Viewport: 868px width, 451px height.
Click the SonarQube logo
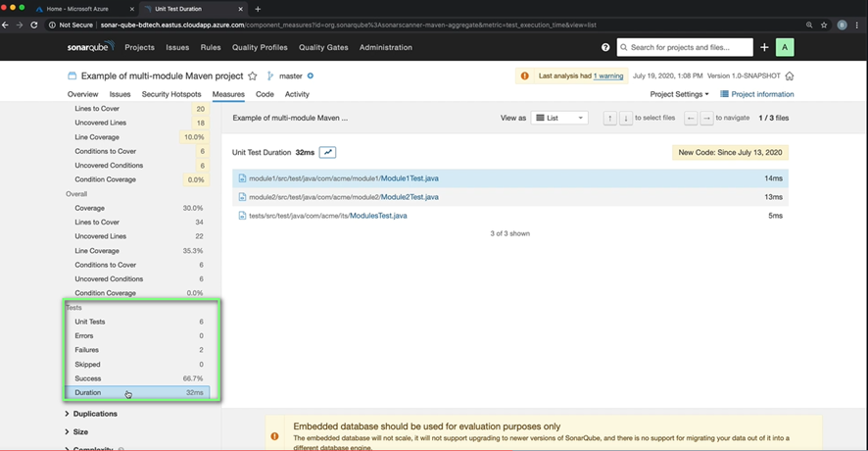coord(91,46)
